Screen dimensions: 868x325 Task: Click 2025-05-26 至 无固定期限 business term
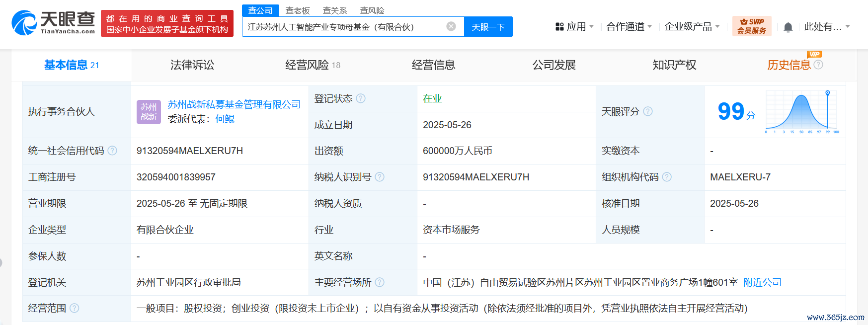click(x=192, y=203)
